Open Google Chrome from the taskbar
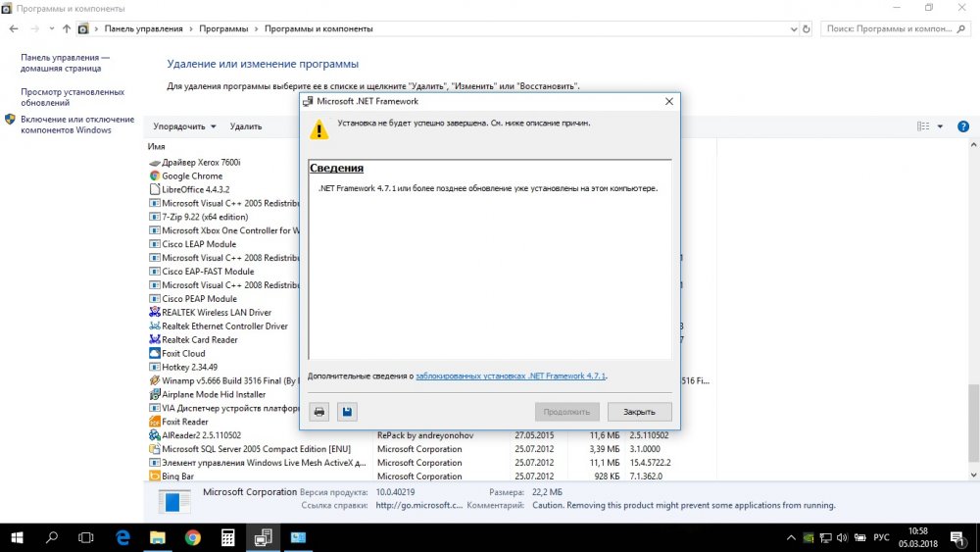980x552 pixels. tap(192, 537)
